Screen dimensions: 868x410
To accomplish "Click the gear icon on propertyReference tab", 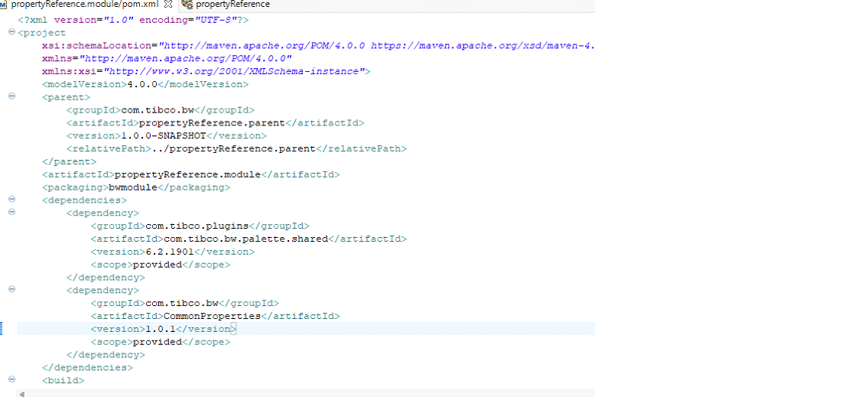I will (187, 5).
